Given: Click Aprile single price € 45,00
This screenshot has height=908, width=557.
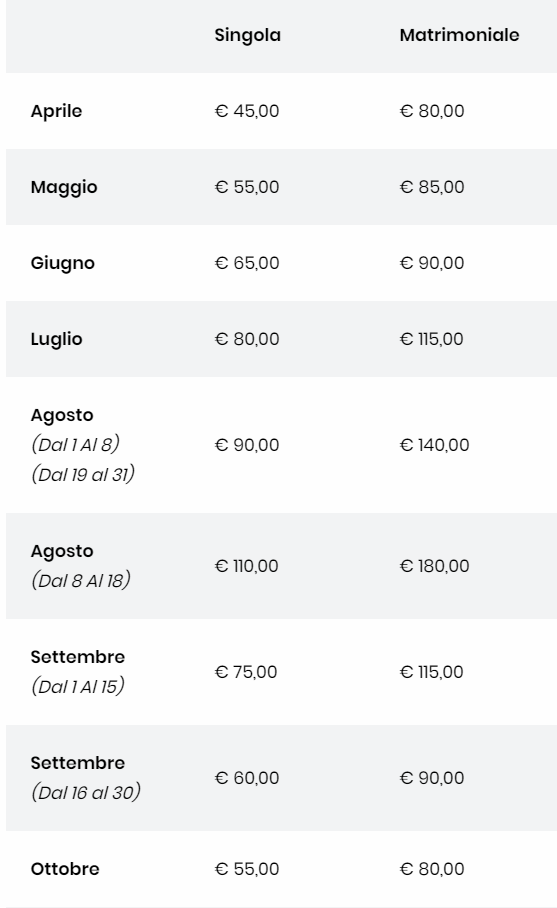Looking at the screenshot, I should (x=247, y=111).
